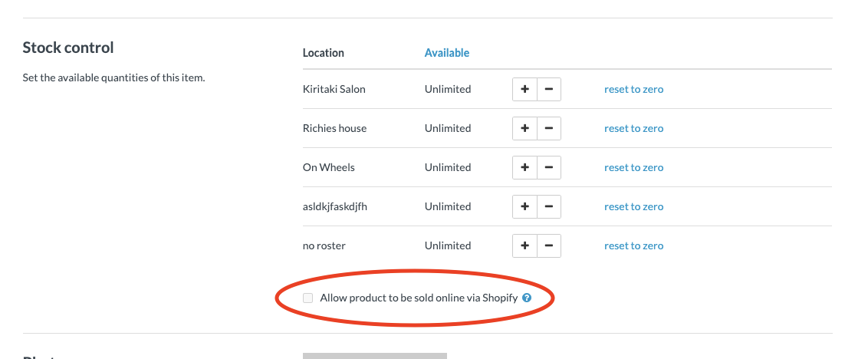This screenshot has width=868, height=359.
Task: Reset asldkjfaskdjfh stock to zero
Action: pyautogui.click(x=633, y=206)
